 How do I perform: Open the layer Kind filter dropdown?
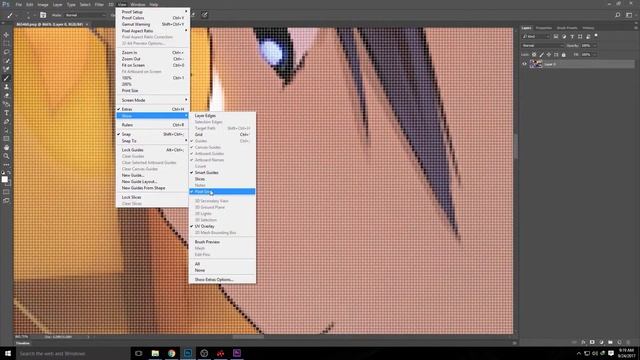pyautogui.click(x=536, y=36)
